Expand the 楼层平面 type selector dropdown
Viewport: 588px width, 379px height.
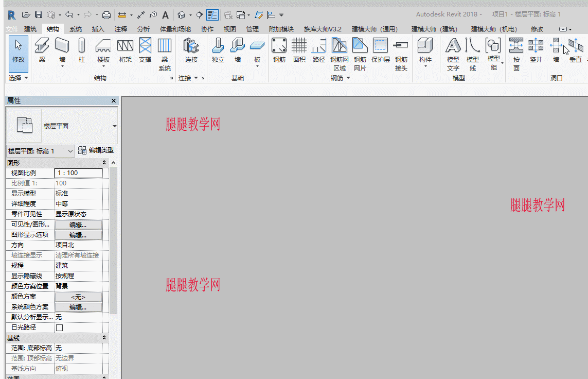tap(114, 126)
